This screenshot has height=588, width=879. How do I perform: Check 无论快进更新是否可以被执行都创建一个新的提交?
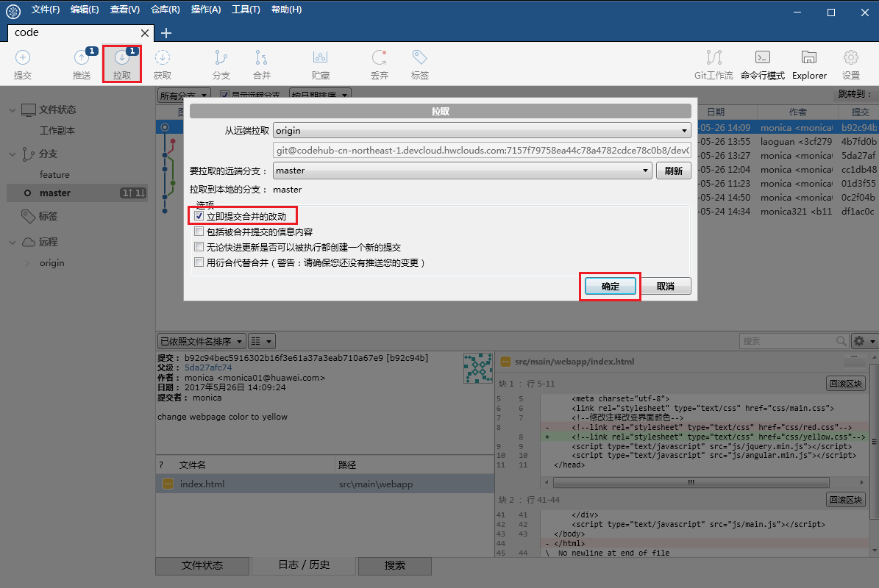[x=199, y=246]
